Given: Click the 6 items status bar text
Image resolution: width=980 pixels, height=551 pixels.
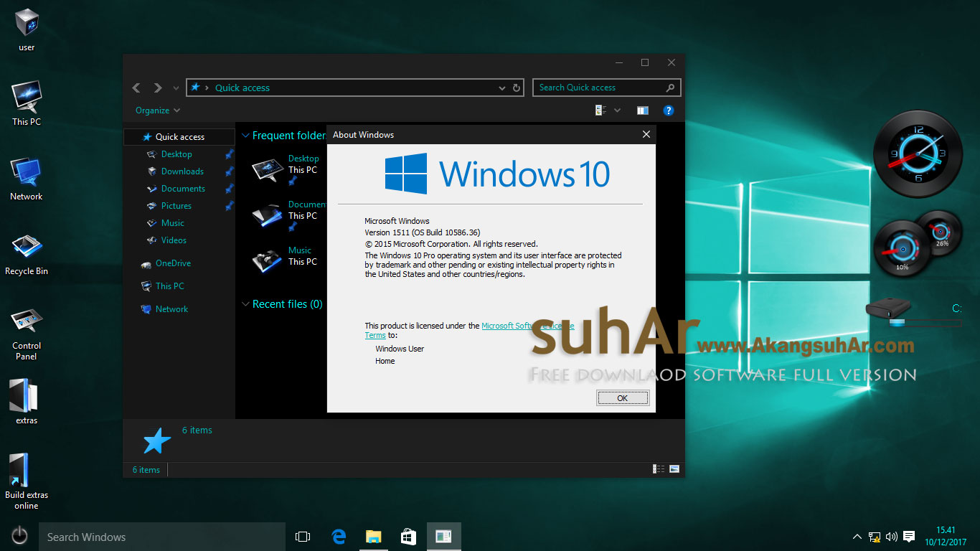Looking at the screenshot, I should [146, 470].
